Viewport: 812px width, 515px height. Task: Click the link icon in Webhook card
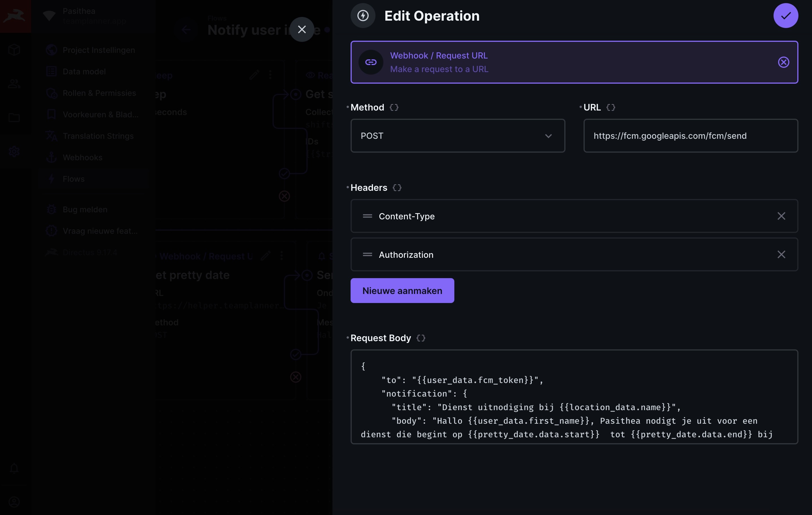pyautogui.click(x=371, y=62)
